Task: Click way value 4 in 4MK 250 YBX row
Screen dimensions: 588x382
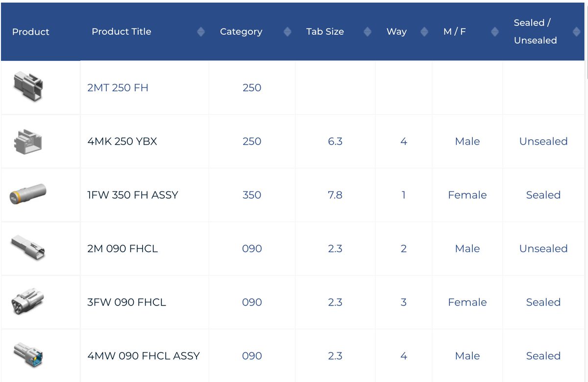Action: tap(404, 141)
